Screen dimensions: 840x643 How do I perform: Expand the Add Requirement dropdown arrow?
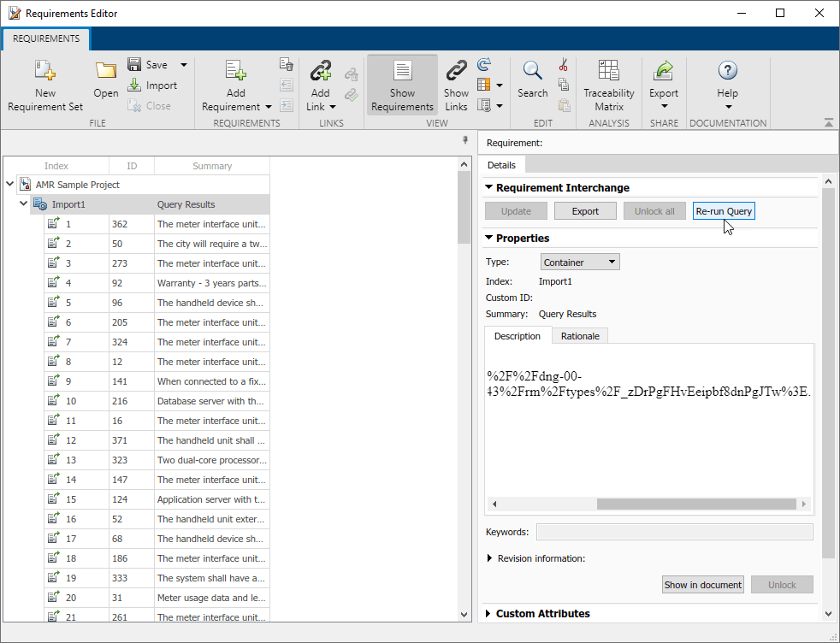coord(269,107)
